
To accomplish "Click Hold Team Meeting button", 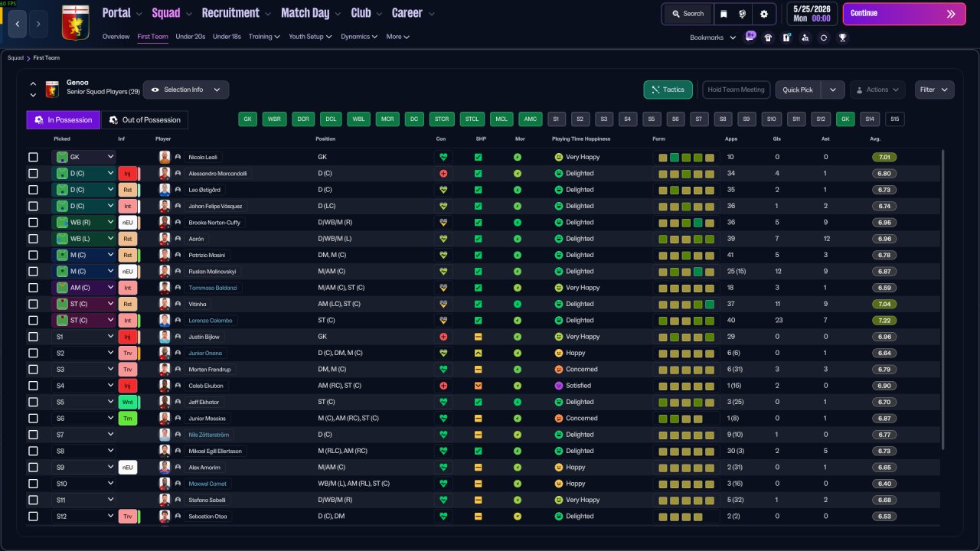I will point(737,90).
